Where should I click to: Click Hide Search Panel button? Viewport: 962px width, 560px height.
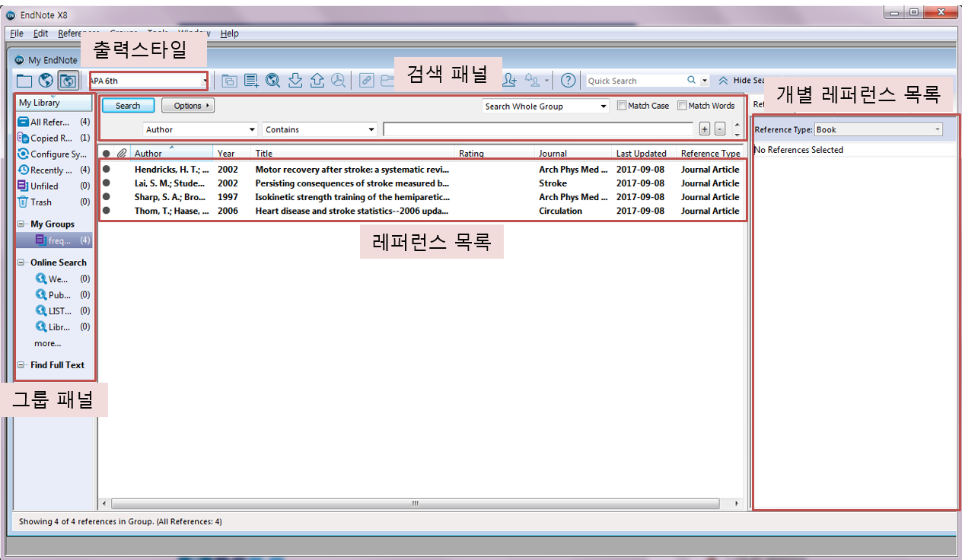click(x=743, y=81)
